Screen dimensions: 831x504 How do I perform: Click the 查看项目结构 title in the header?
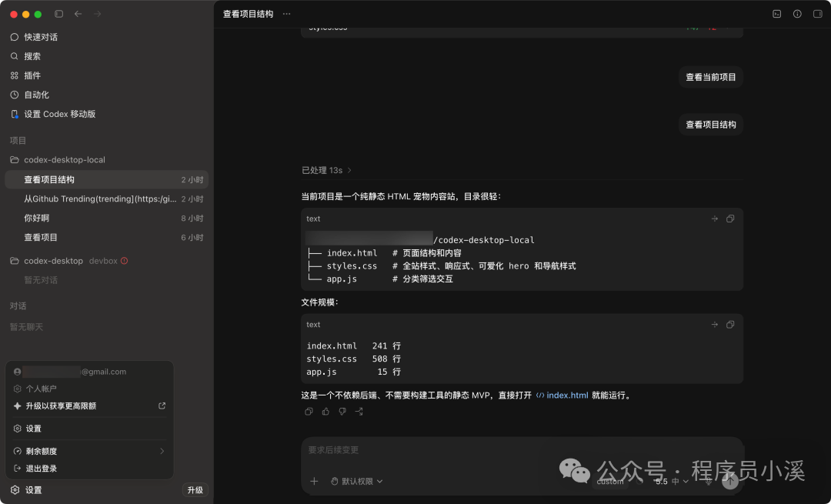pos(248,14)
